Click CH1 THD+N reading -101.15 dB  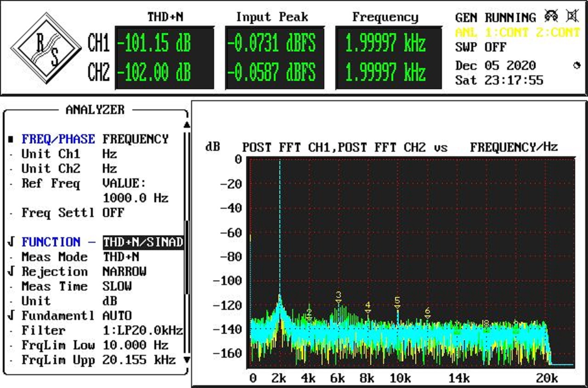point(154,44)
